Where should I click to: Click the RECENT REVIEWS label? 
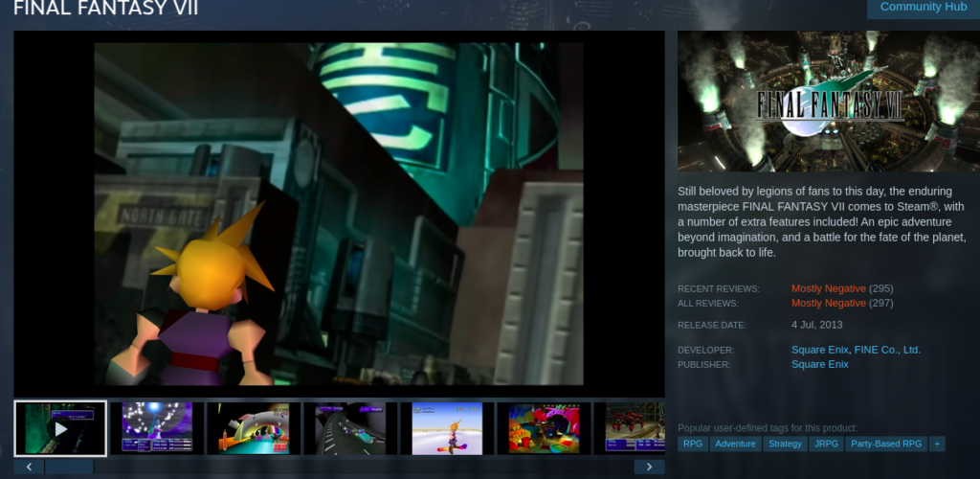coord(719,289)
